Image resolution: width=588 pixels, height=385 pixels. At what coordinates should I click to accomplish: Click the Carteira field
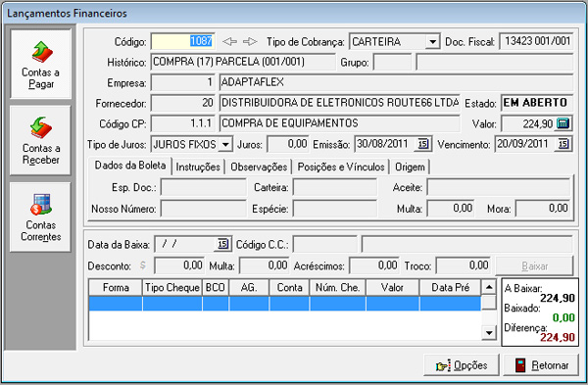pos(335,187)
